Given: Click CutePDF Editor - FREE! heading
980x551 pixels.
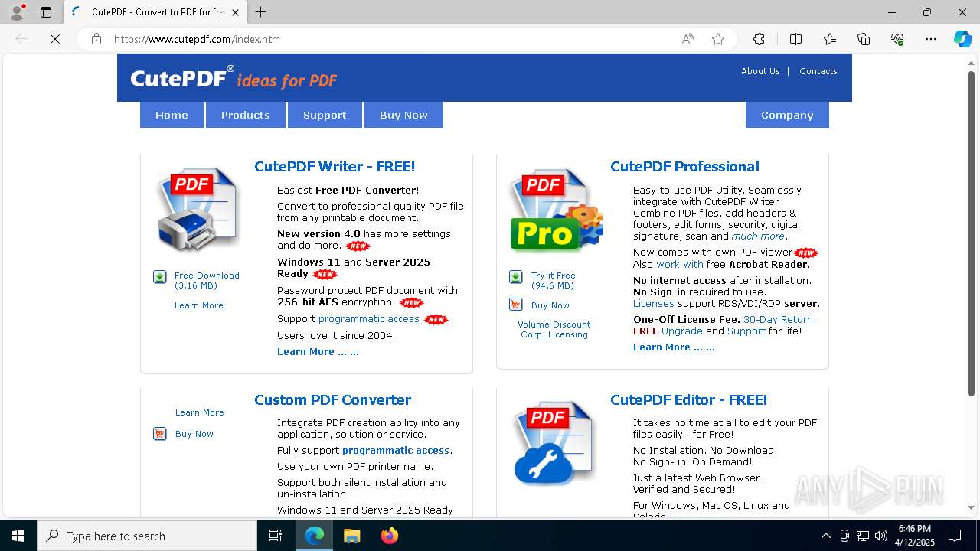Looking at the screenshot, I should click(x=688, y=400).
